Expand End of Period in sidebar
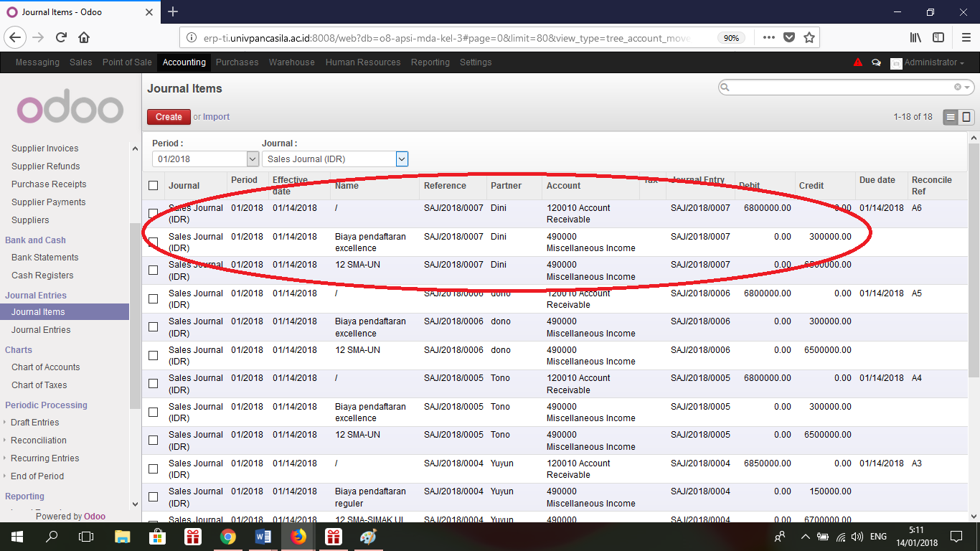 point(37,476)
